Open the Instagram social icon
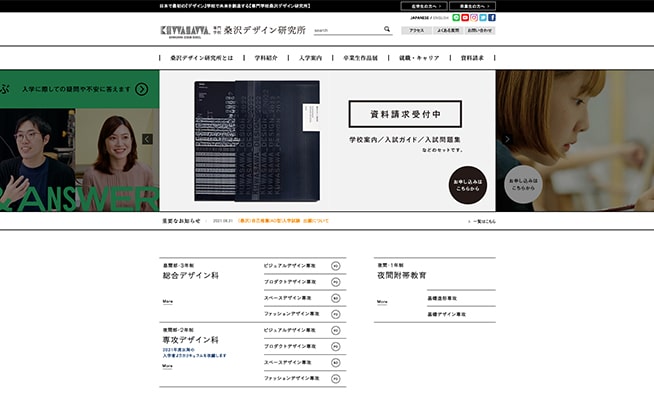 (x=474, y=18)
